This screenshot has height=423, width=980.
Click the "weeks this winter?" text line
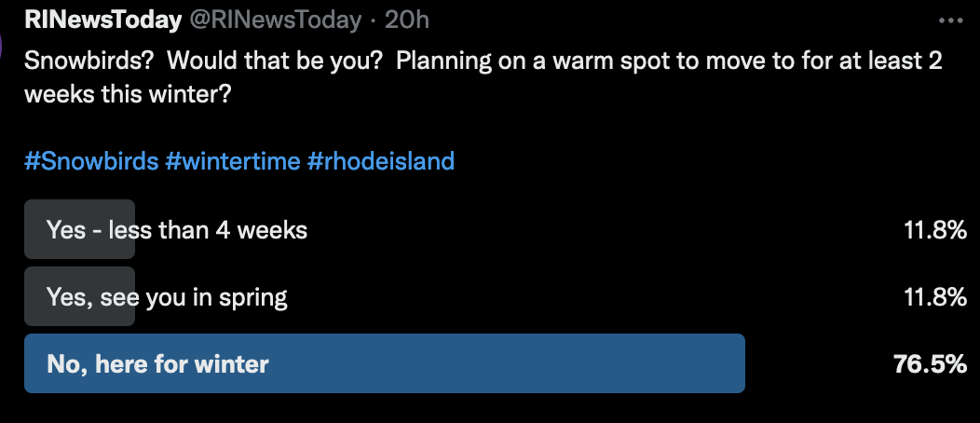coord(129,95)
